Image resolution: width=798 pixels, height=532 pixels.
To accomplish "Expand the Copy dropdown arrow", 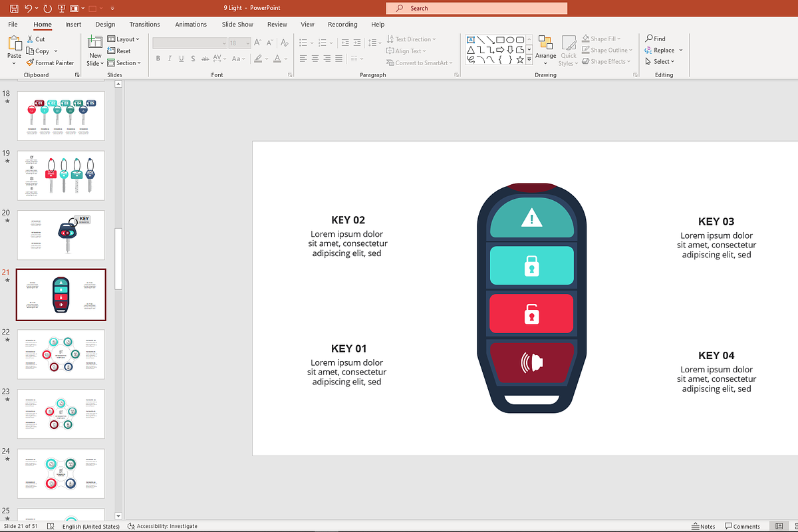I will pyautogui.click(x=56, y=51).
